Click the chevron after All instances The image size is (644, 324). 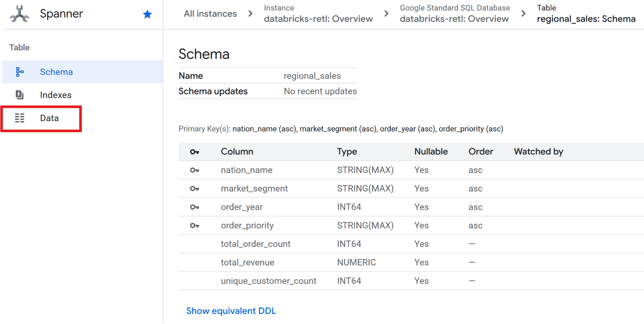(x=250, y=14)
